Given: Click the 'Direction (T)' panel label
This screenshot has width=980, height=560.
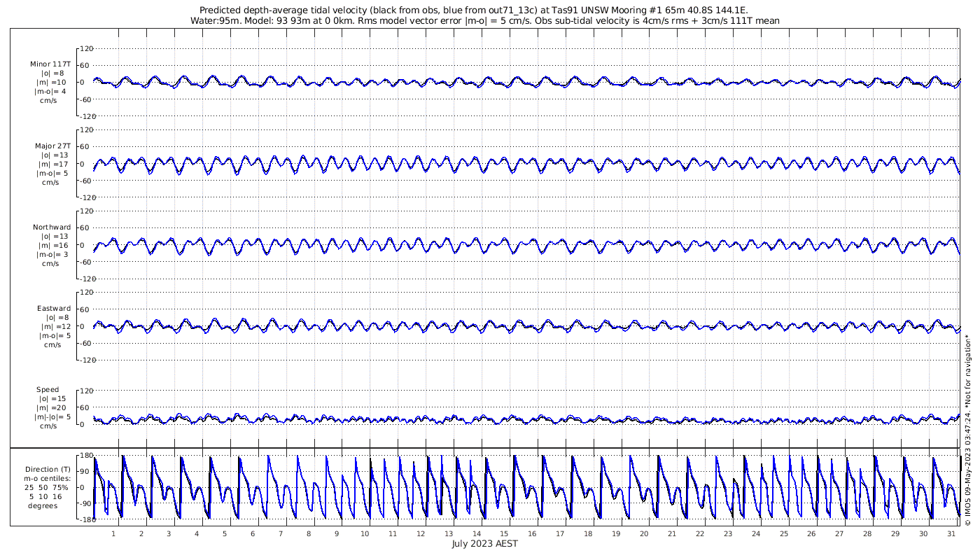Looking at the screenshot, I should 48,469.
